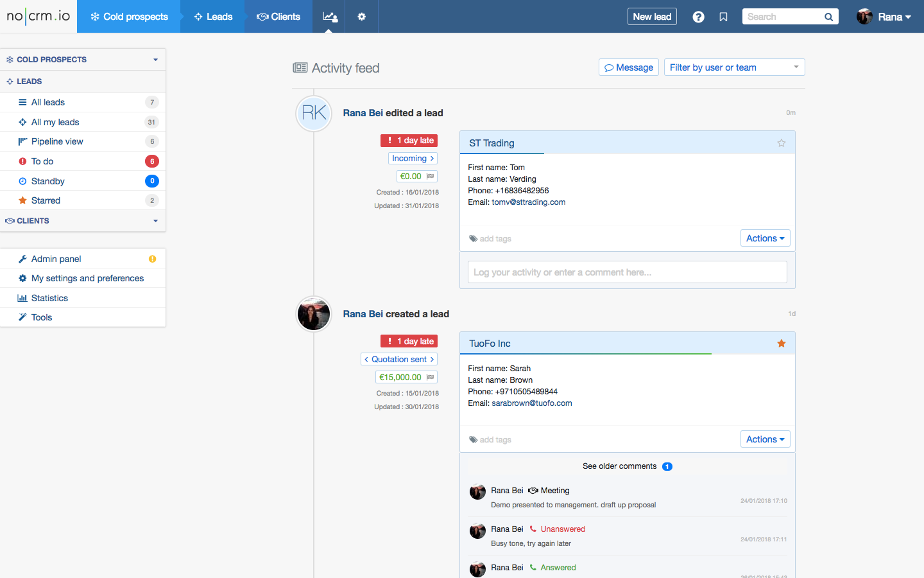924x578 pixels.
Task: Click Rana Bei name in created-a-lead entry
Action: [x=363, y=314]
